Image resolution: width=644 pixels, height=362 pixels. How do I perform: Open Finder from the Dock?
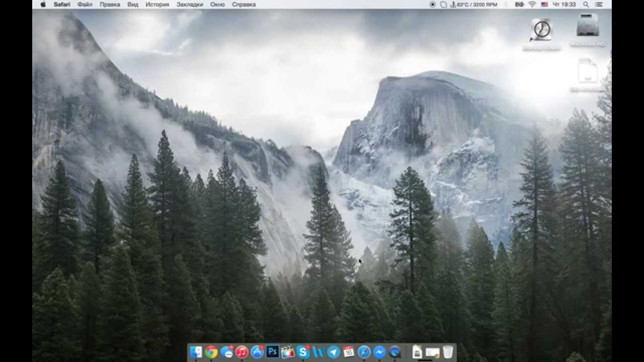196,352
